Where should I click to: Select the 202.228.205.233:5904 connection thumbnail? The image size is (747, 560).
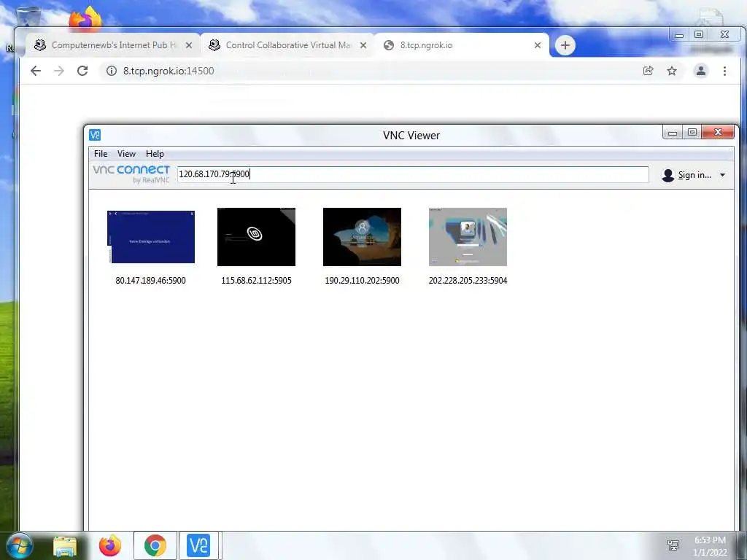coord(468,237)
